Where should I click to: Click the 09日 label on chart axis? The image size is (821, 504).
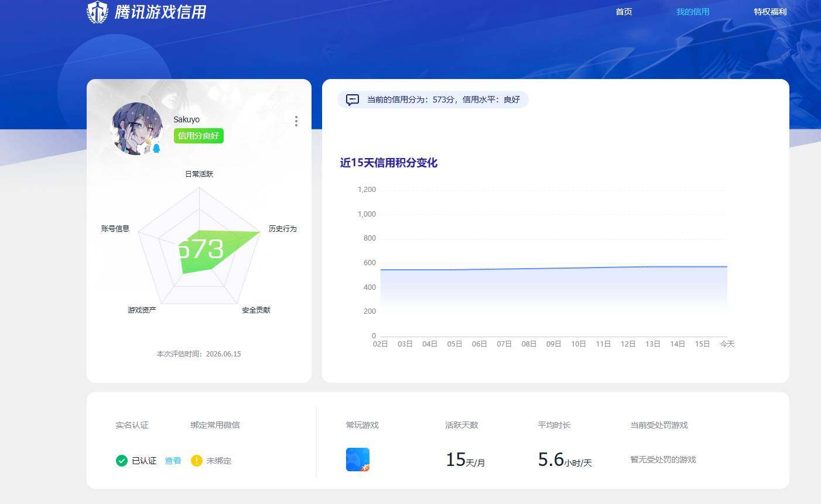tap(553, 344)
